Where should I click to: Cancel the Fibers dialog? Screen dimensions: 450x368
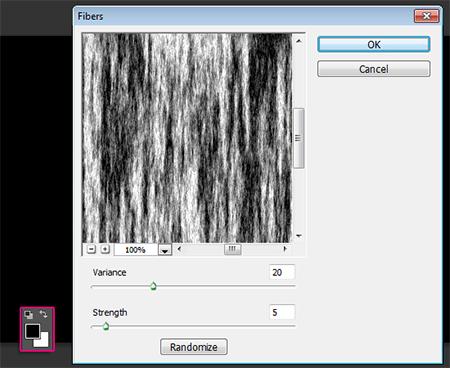(x=374, y=69)
